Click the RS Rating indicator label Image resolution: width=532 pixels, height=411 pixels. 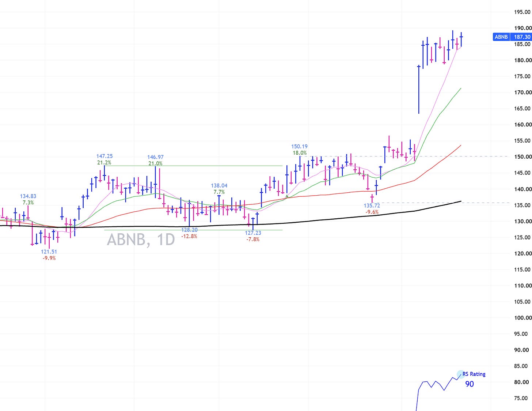(x=474, y=374)
